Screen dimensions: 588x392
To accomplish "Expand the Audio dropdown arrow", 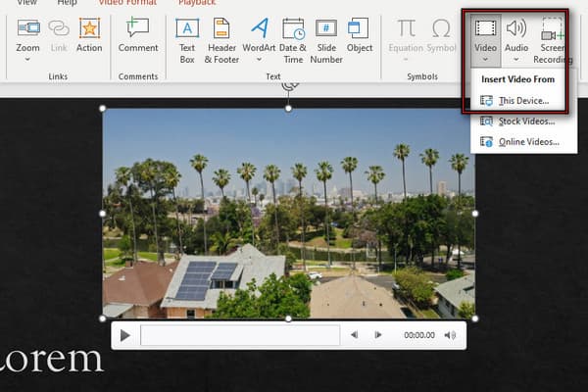I will tap(516, 59).
